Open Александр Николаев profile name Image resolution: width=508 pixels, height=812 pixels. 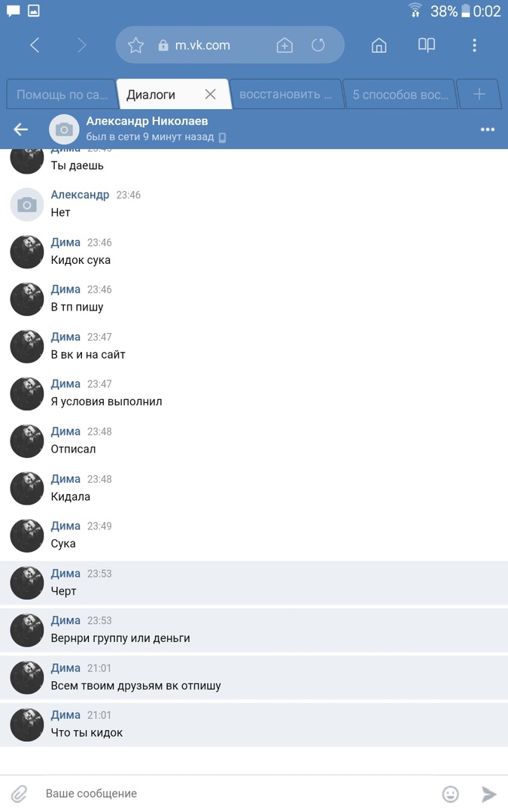[x=147, y=121]
